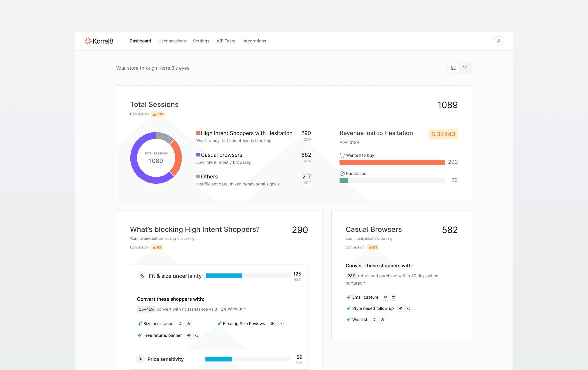Click the orange Wanted to buy bar
Viewport: 588px width, 370px height.
(x=392, y=162)
